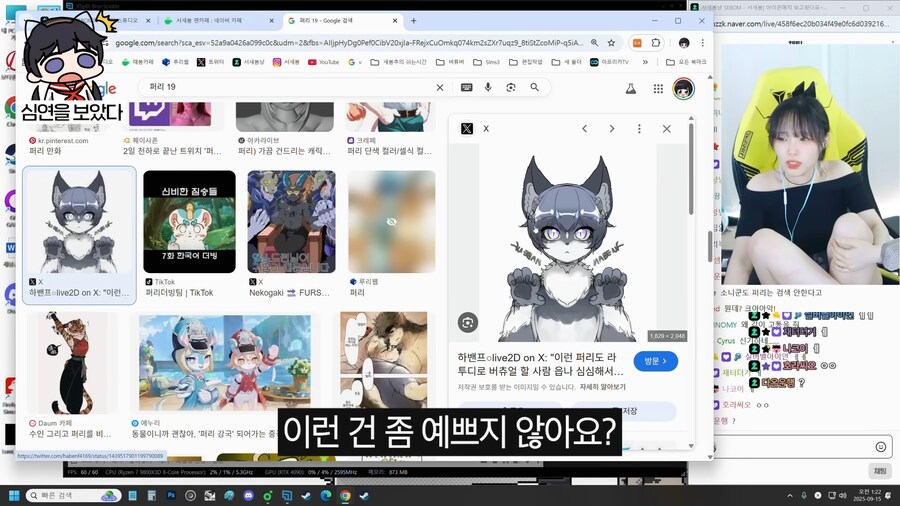900x506 pixels.
Task: Open the Nekogaki FURS X image result
Action: [x=292, y=221]
